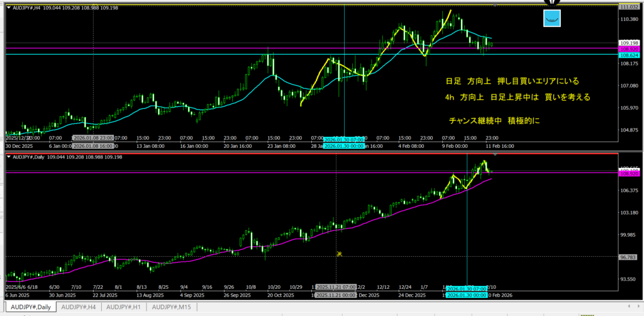The width and height of the screenshot is (644, 316).
Task: Click the current price 109.198 label
Action: 630,42
